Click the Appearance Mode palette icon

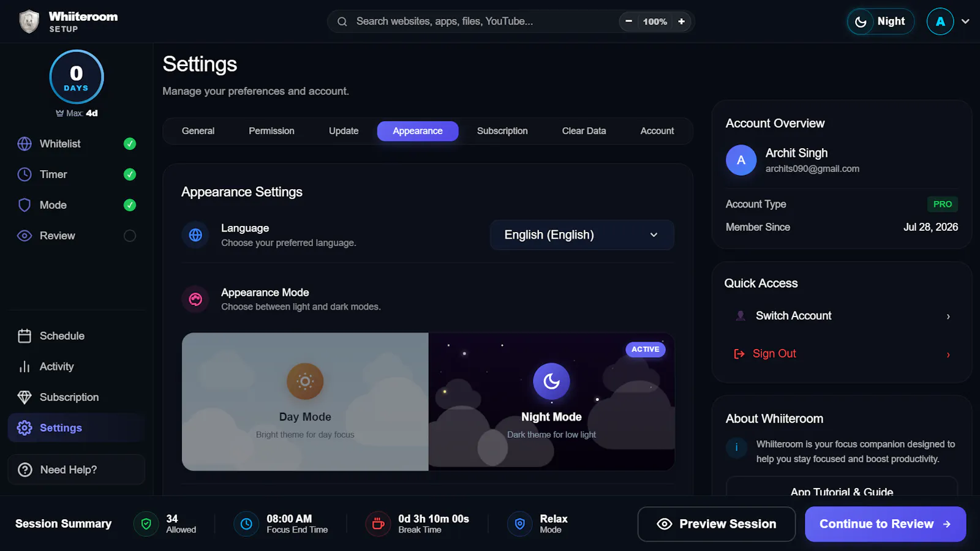[x=195, y=299]
